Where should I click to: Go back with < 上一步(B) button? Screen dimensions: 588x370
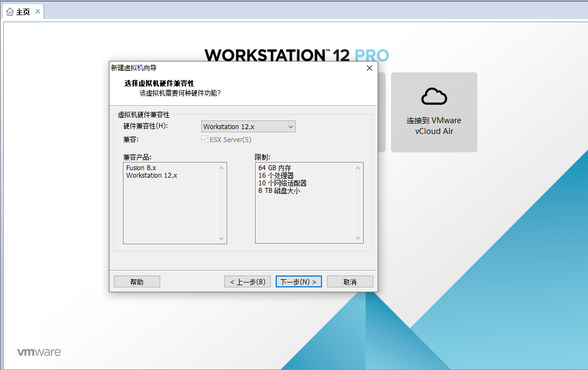pyautogui.click(x=248, y=282)
